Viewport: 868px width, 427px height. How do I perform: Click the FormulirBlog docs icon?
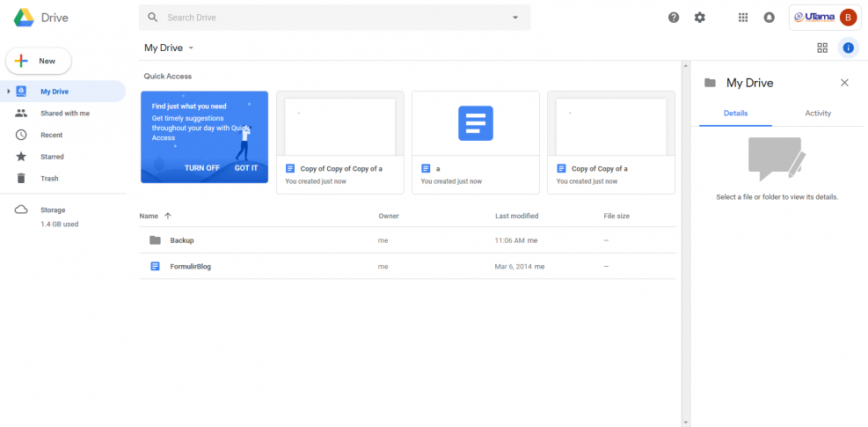[155, 266]
